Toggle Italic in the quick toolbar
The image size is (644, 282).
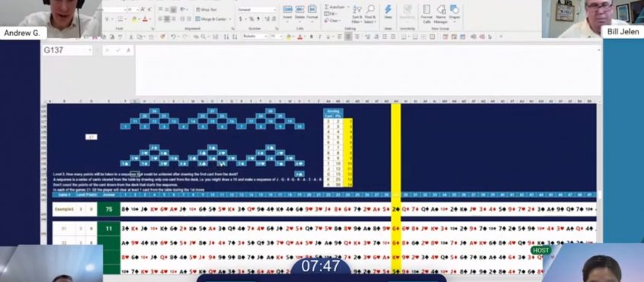pos(319,37)
